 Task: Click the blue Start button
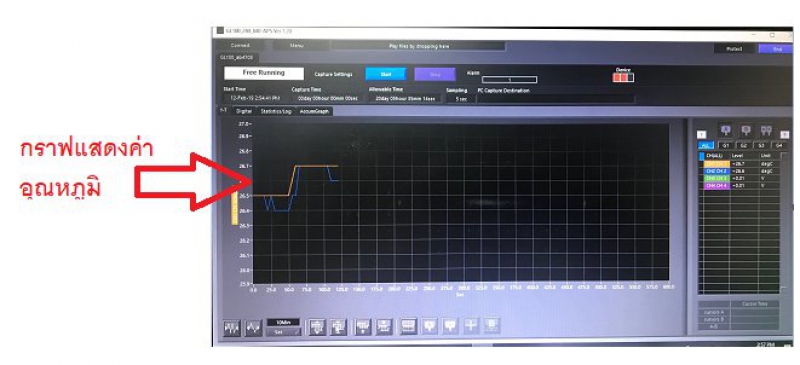click(386, 74)
